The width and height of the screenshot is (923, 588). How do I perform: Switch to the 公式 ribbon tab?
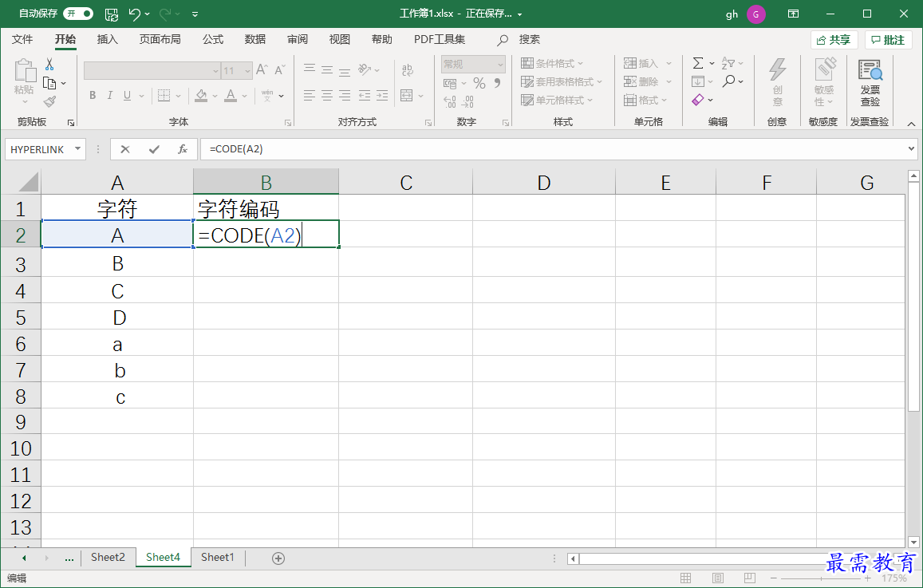tap(213, 39)
